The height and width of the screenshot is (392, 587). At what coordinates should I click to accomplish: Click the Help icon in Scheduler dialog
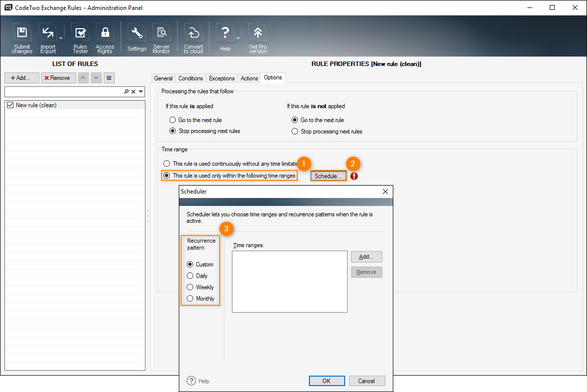coord(191,381)
